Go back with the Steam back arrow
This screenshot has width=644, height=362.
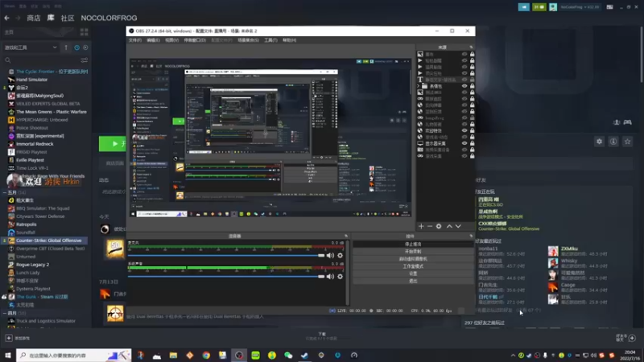pos(7,18)
